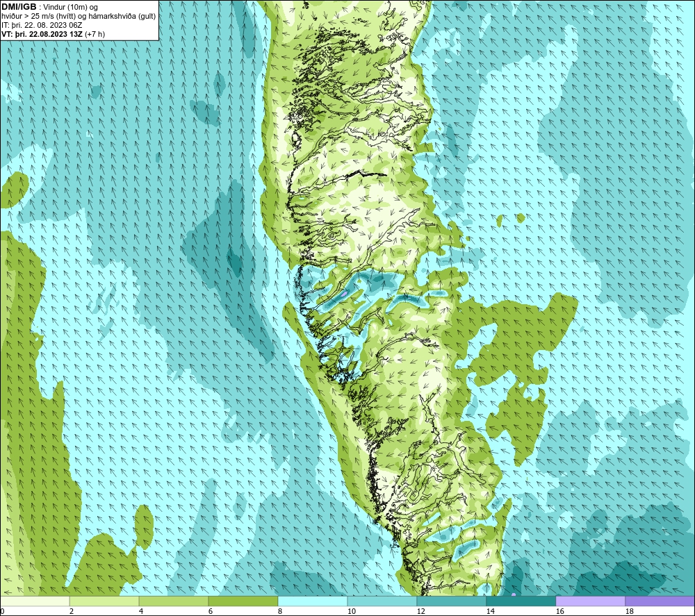Click the 0–2 pale yellow color bar segment
Screen dimensions: 695x616
click(x=35, y=601)
